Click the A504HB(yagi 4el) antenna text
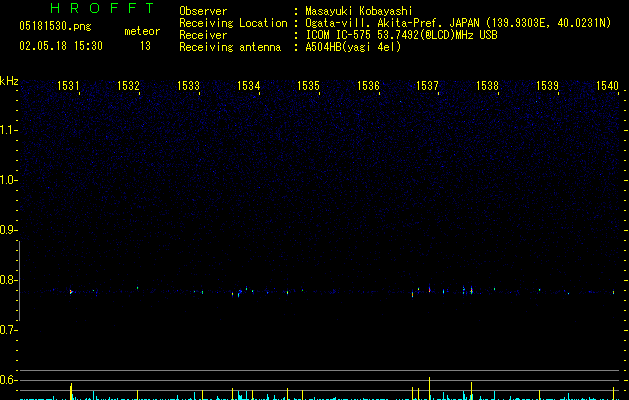Image resolution: width=629 pixels, height=400 pixels. click(353, 47)
